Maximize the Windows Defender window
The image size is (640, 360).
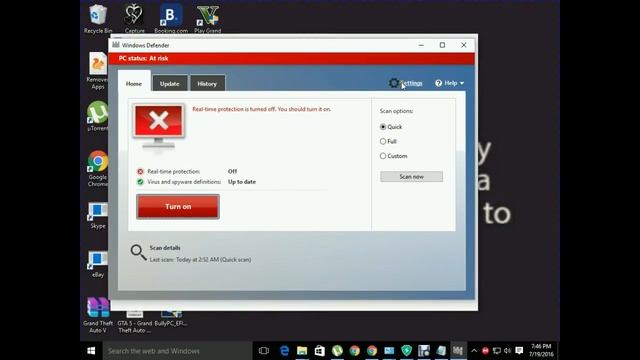(x=442, y=45)
